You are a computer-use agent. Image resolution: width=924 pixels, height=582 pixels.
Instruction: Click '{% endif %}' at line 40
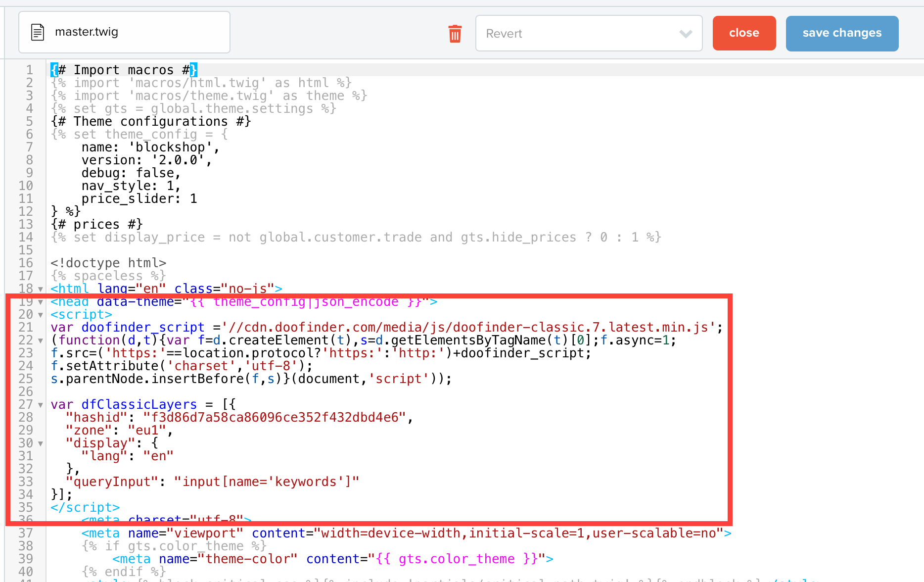(124, 572)
